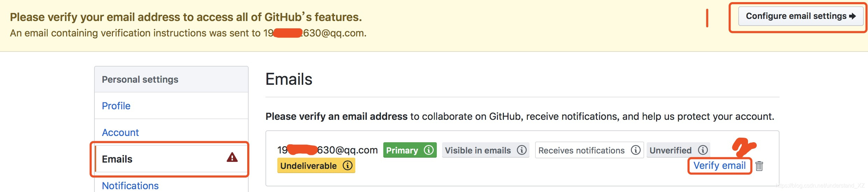The height and width of the screenshot is (192, 868).
Task: Select Emails in the settings sidebar
Action: (x=171, y=159)
